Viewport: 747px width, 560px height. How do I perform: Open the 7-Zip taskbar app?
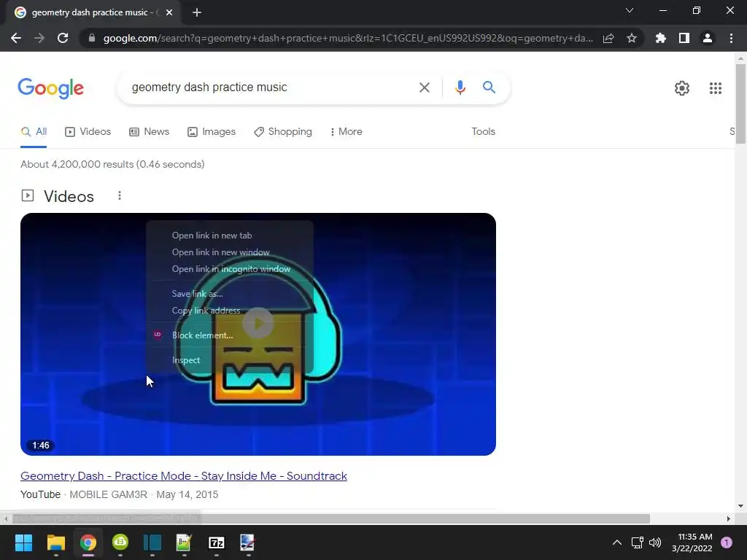tap(216, 542)
